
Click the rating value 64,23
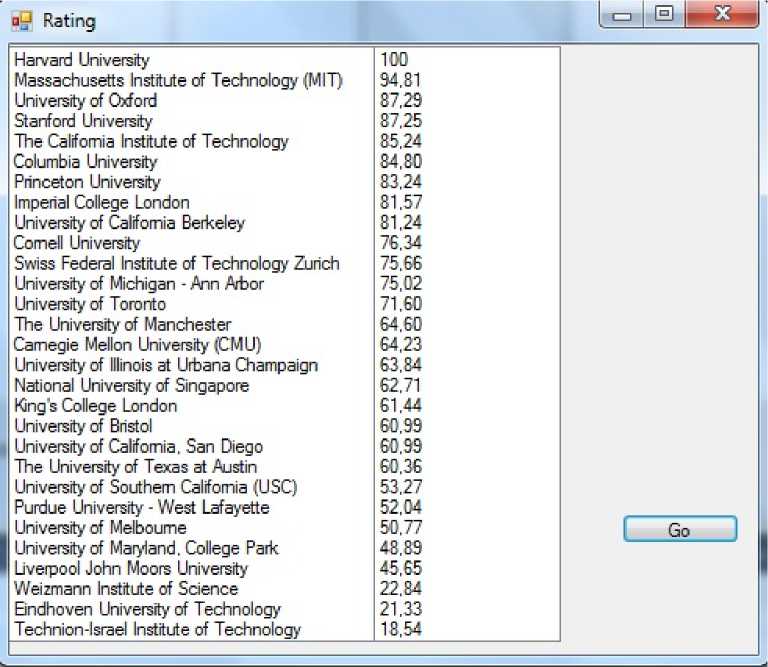pyautogui.click(x=401, y=344)
